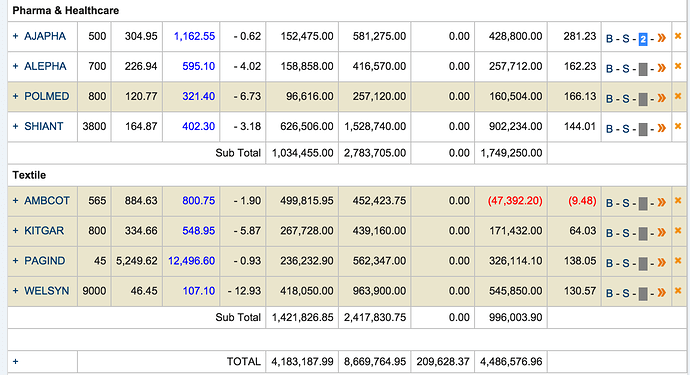The height and width of the screenshot is (375, 690).
Task: Open the AMBCOT stock link
Action: coord(47,201)
